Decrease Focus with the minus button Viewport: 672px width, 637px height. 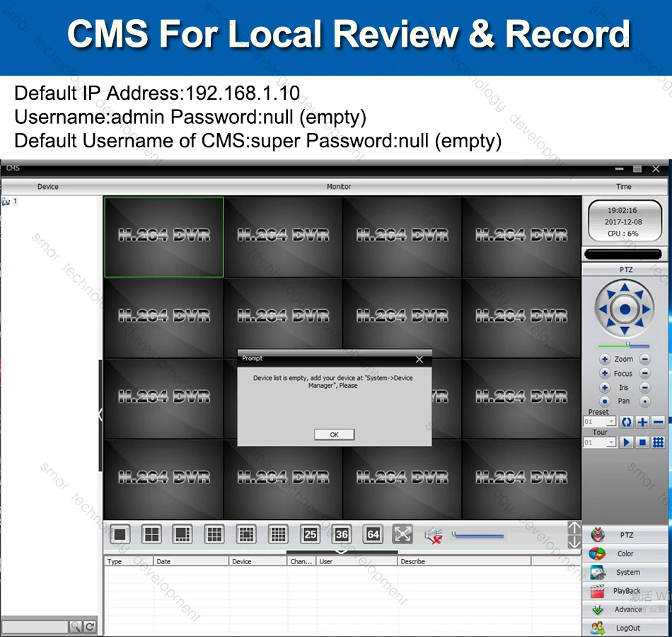[x=644, y=373]
